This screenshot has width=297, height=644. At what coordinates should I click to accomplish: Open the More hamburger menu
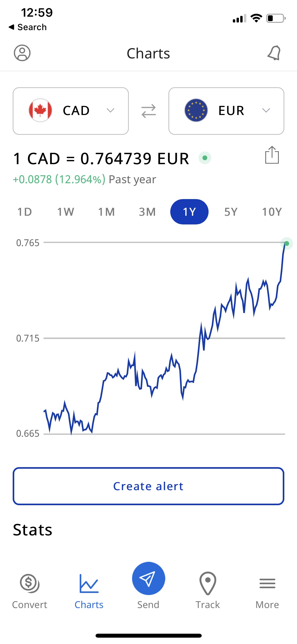click(x=267, y=583)
